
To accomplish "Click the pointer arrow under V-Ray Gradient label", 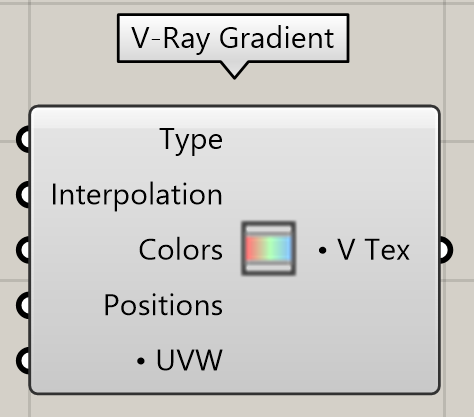I will pos(234,70).
